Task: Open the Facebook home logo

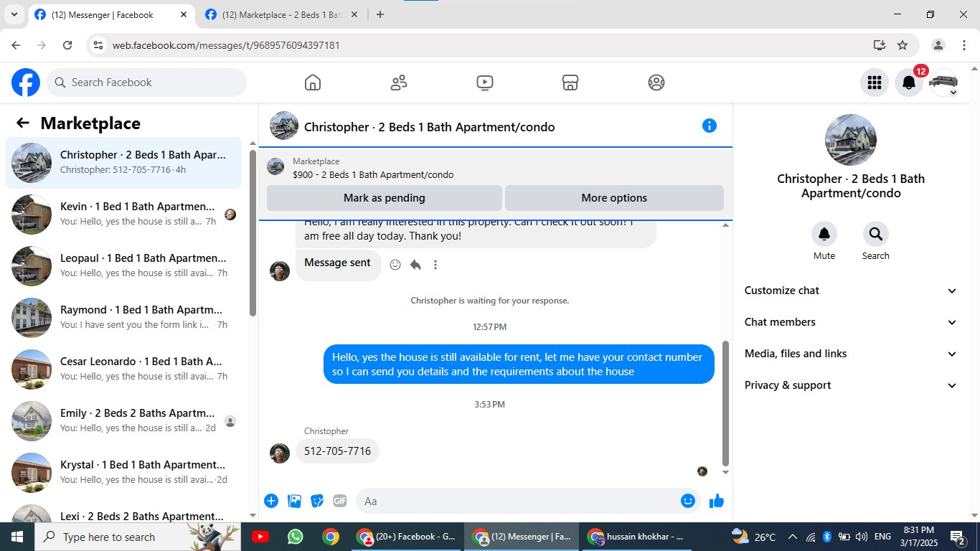Action: [x=26, y=83]
